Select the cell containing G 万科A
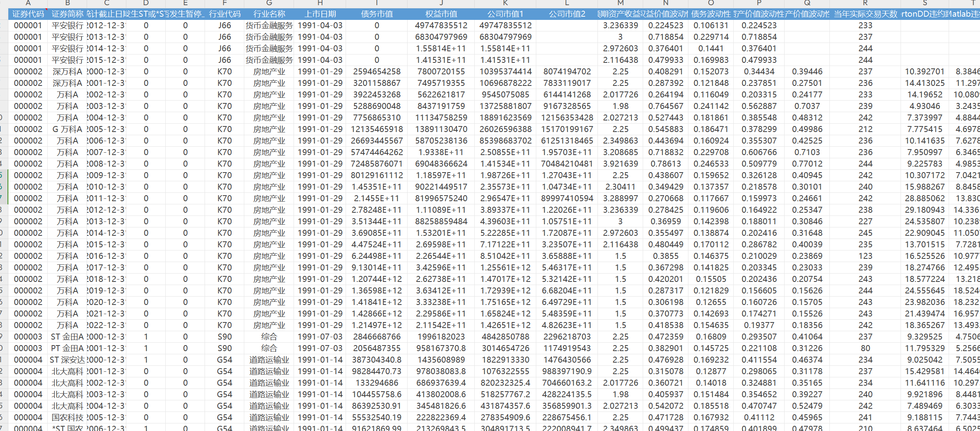 (67, 129)
